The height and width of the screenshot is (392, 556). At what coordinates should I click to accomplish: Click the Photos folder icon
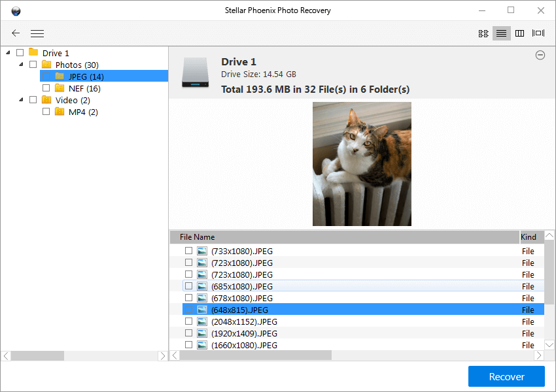tap(46, 64)
